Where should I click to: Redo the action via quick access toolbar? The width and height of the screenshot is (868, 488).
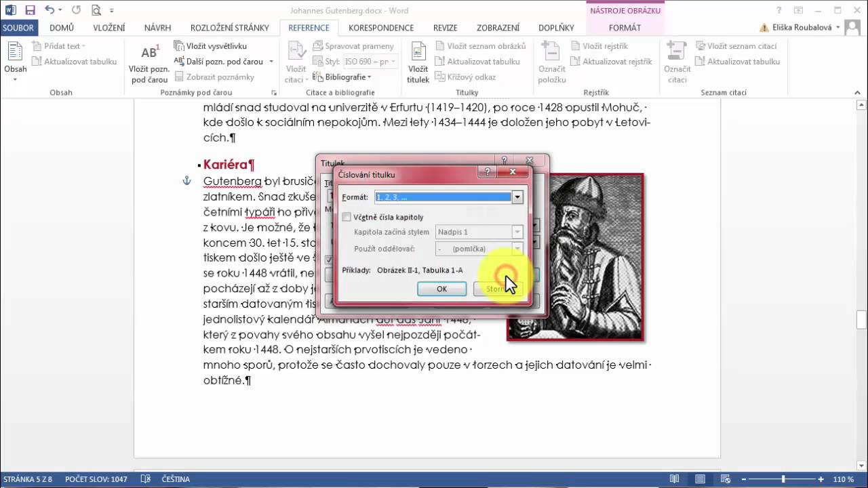point(76,10)
